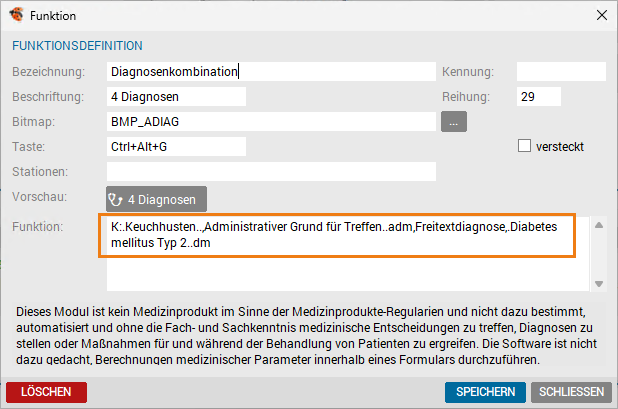Click the app logo in the title bar
This screenshot has height=409, width=618.
click(x=18, y=16)
